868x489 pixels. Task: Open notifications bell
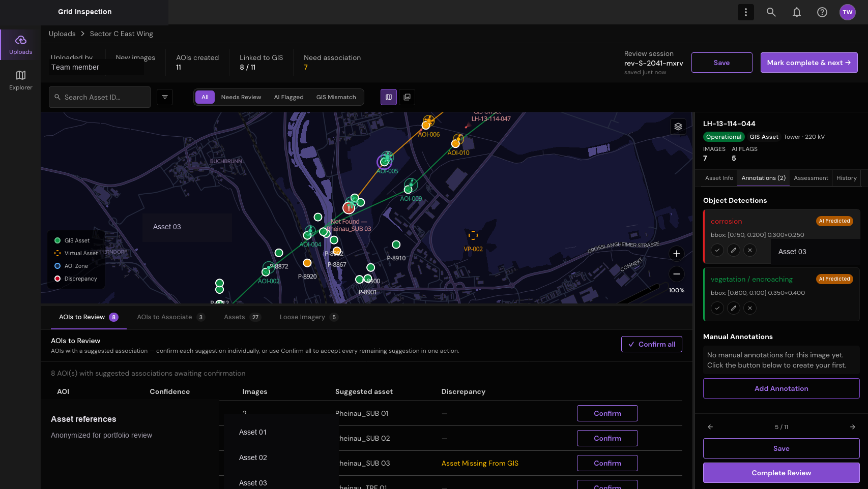click(x=797, y=12)
